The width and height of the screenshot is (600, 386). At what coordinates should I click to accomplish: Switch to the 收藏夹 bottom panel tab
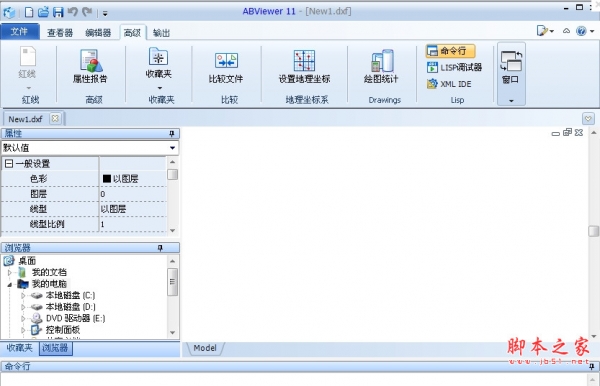[19, 348]
